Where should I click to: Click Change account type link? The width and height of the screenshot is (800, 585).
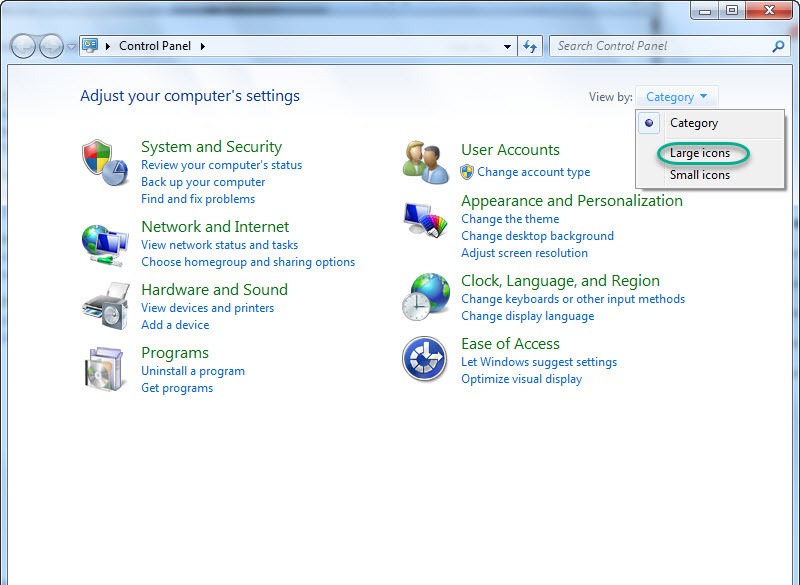point(534,172)
